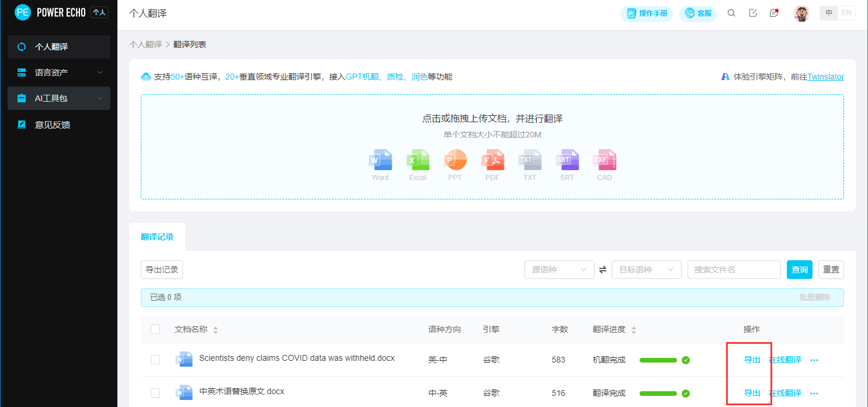This screenshot has height=407, width=868.
Task: Select the PDF file type icon
Action: tap(492, 160)
